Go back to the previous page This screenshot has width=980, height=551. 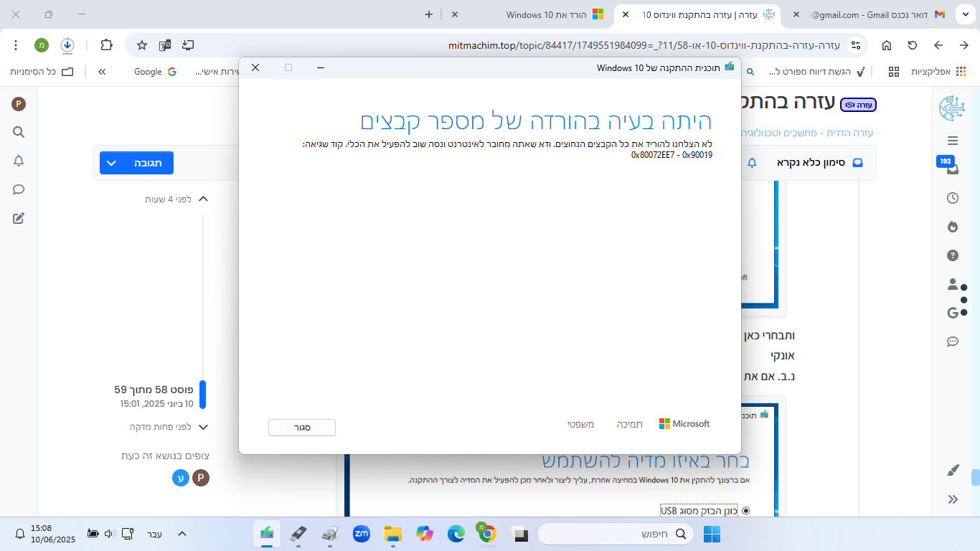tap(938, 45)
